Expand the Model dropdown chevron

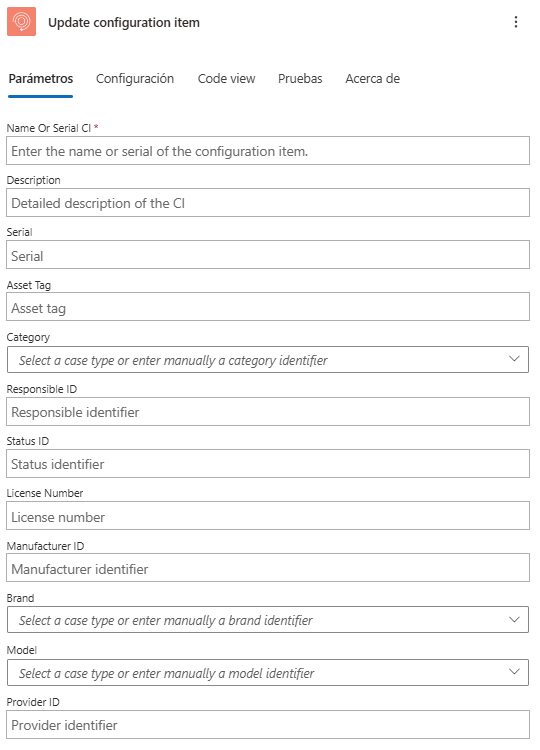pyautogui.click(x=514, y=672)
